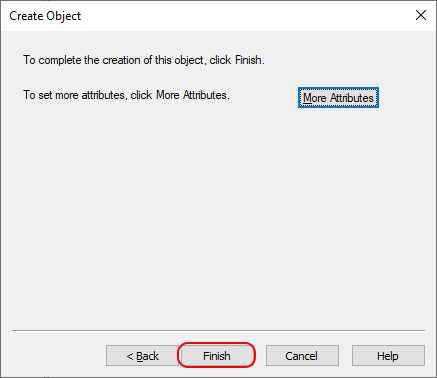
Task: Close the Create Object dialog via X
Action: coord(421,15)
